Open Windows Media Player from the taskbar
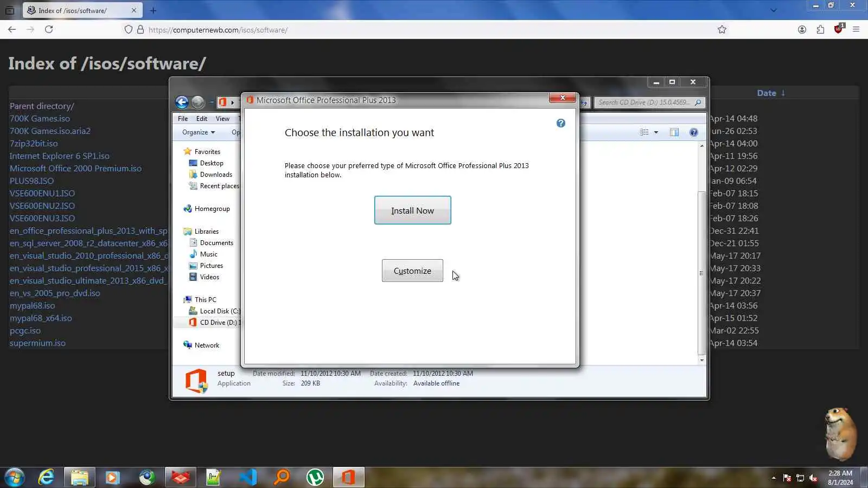This screenshot has width=868, height=488. (x=113, y=478)
